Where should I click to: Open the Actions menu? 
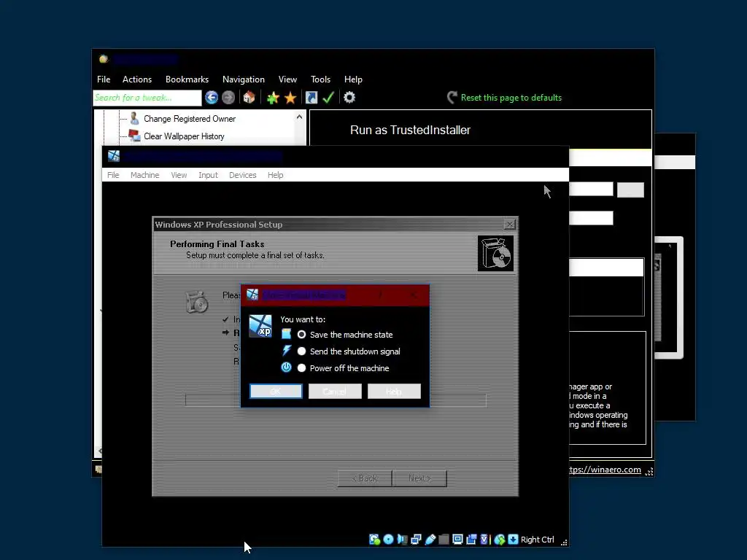[x=137, y=79]
